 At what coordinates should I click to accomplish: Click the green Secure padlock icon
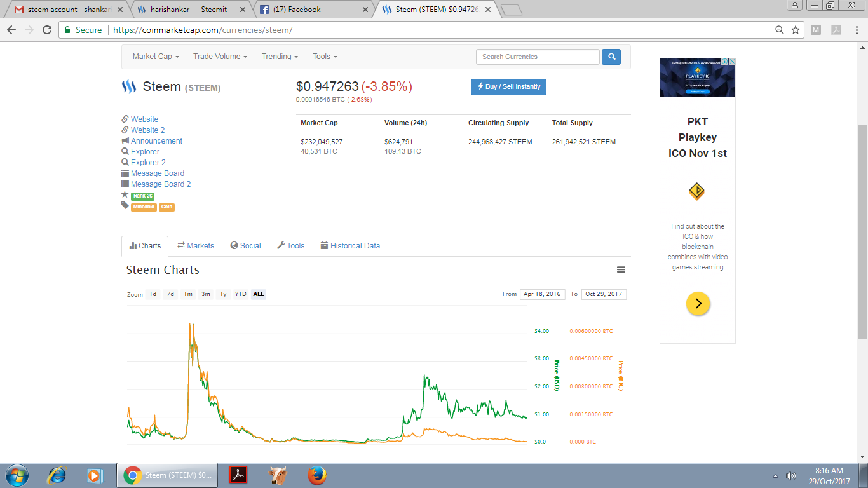point(68,30)
